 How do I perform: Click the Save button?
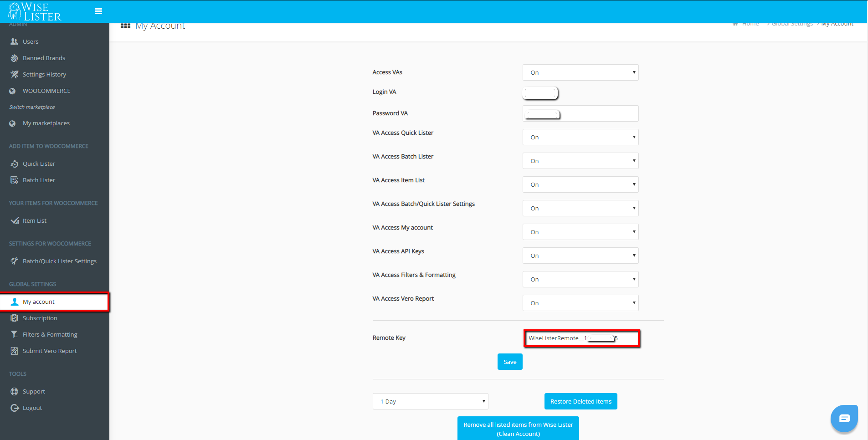510,362
